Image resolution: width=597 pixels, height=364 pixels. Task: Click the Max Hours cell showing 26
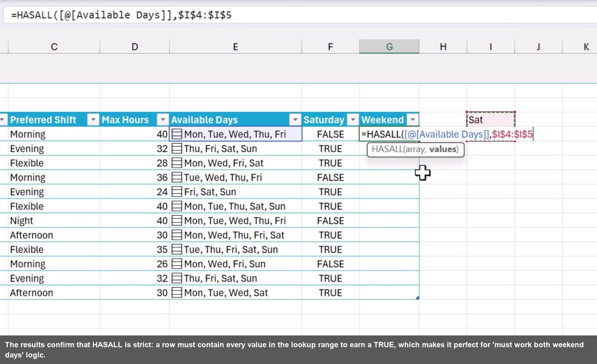click(135, 264)
